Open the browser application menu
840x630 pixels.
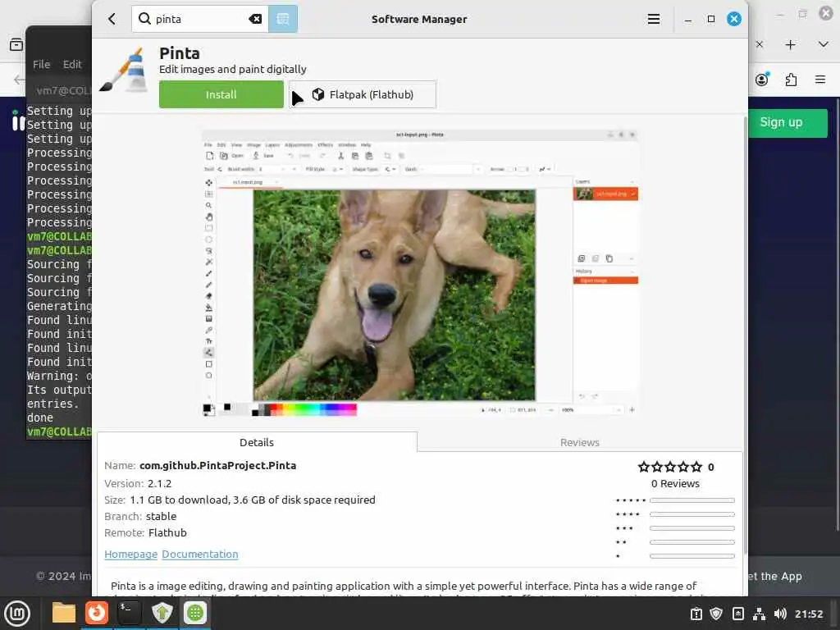click(820, 80)
